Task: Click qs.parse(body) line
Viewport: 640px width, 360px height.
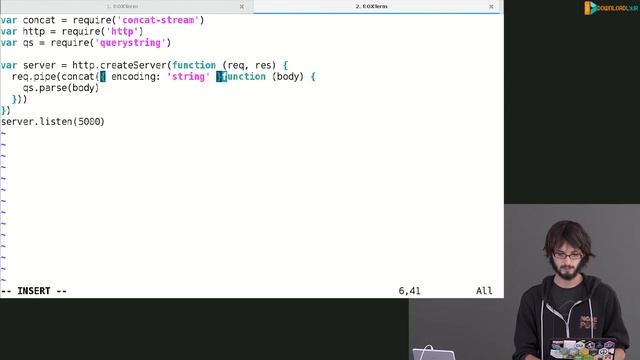Action: [x=61, y=88]
